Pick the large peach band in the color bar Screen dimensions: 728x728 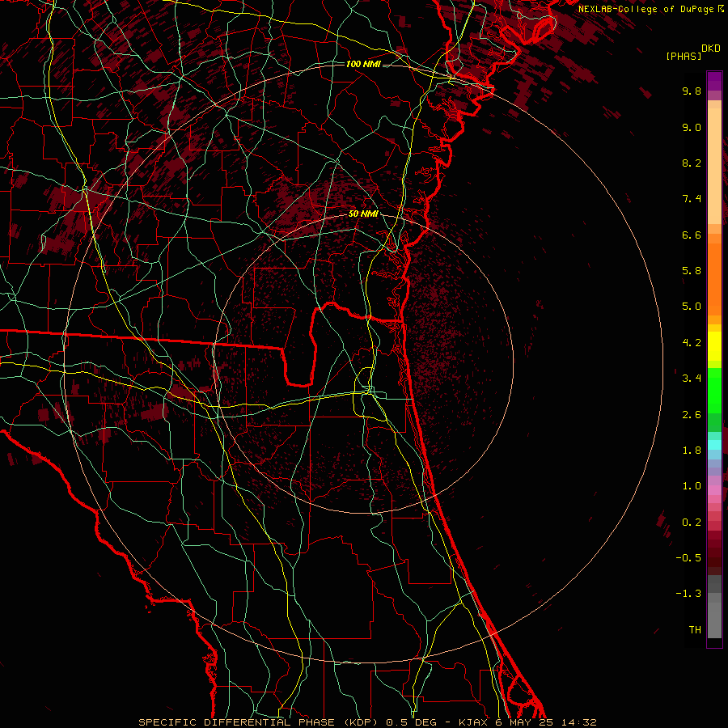coord(714,166)
